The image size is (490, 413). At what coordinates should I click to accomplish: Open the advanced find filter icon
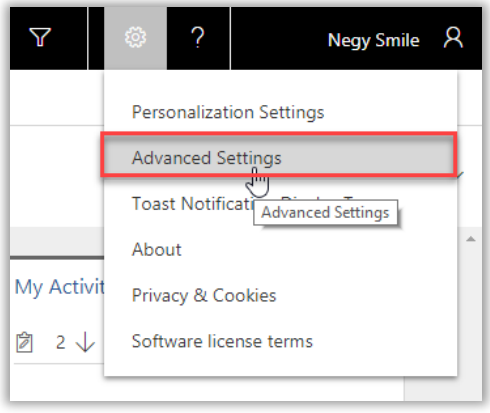[40, 37]
